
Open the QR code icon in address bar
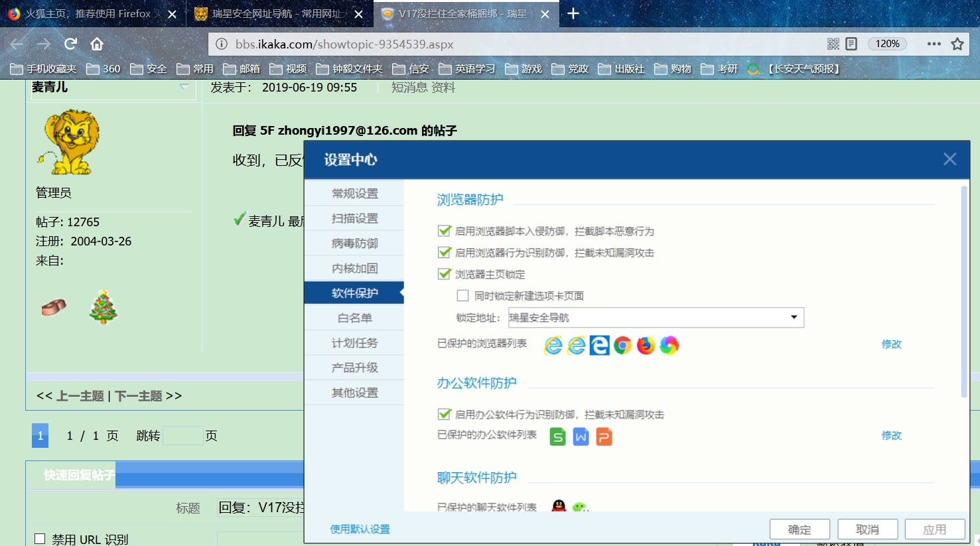point(833,44)
